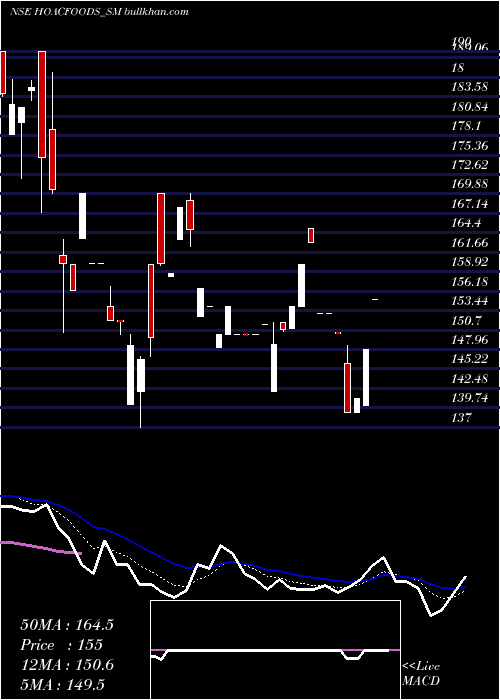
Task: Select the 150.7 price axis label
Action: [x=466, y=321]
